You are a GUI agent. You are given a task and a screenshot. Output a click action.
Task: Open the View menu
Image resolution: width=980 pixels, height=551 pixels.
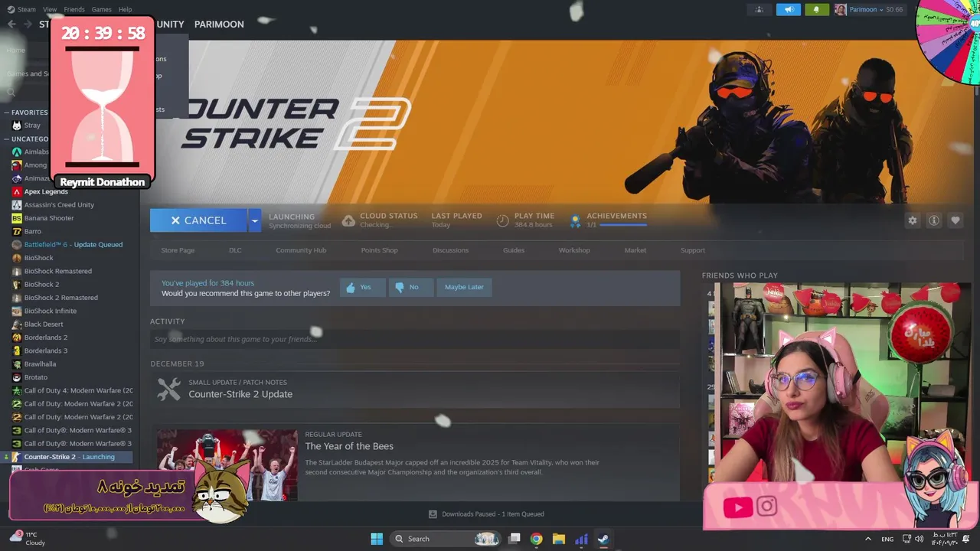coord(50,9)
